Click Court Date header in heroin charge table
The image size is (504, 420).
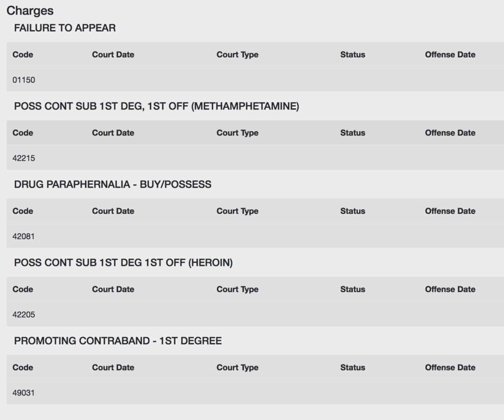coord(113,289)
